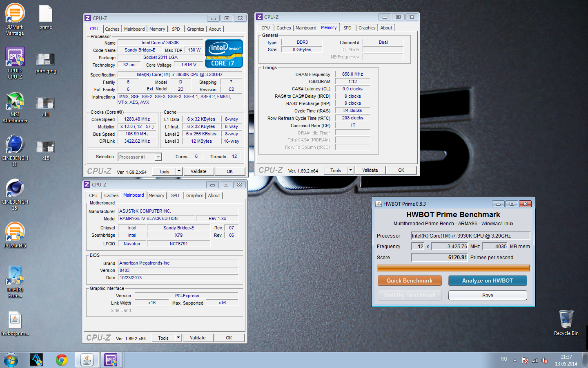Switch to CPU-Z taskbar button
This screenshot has height=368, width=588.
(111, 360)
